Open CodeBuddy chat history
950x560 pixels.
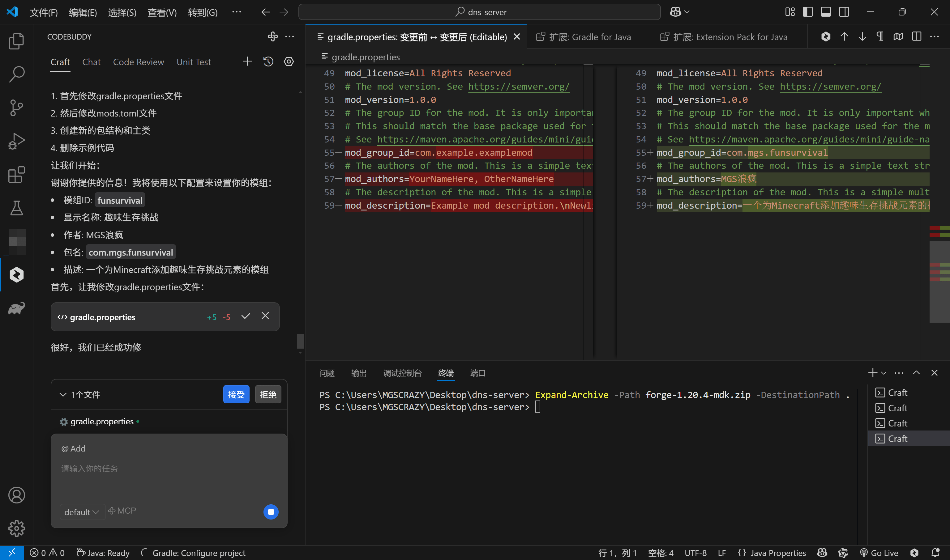click(268, 62)
